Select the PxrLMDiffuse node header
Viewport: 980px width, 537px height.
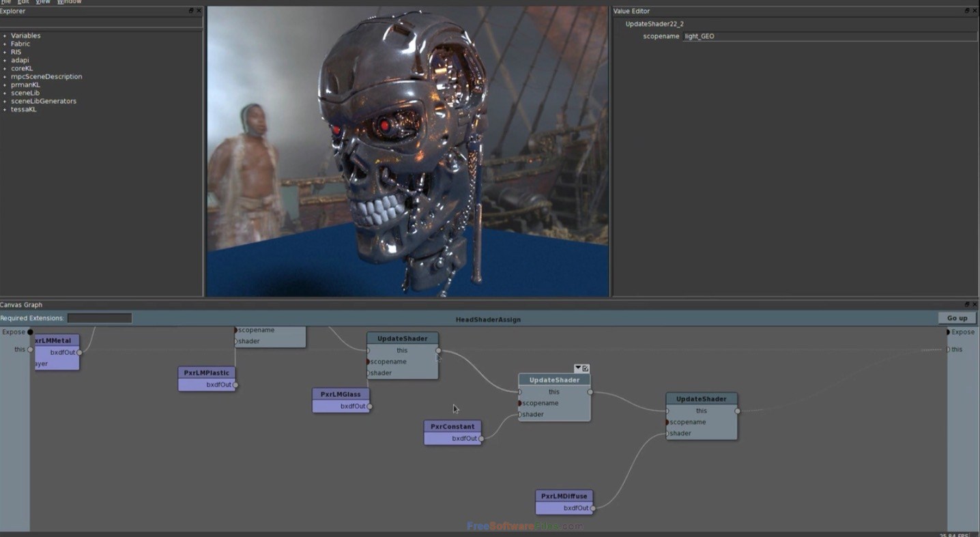564,496
